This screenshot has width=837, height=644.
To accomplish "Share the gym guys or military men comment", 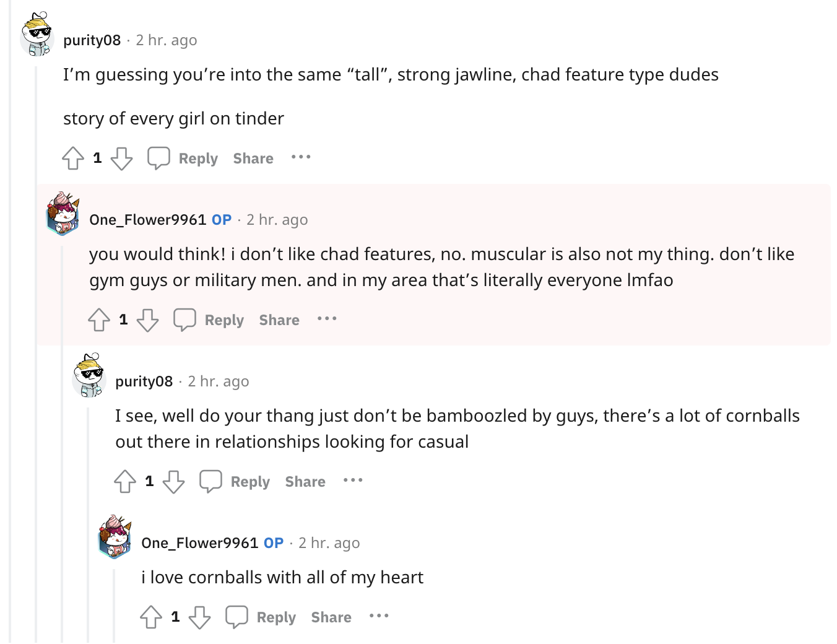I will [279, 320].
